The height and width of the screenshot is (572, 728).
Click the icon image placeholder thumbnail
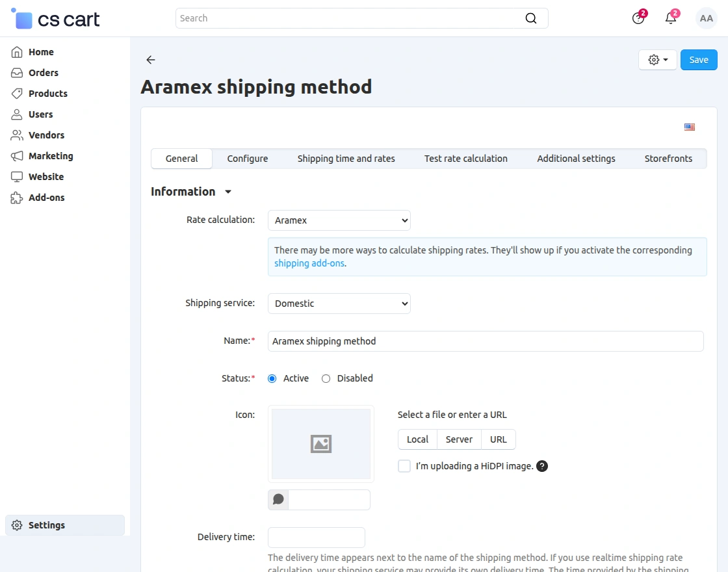[x=321, y=444]
